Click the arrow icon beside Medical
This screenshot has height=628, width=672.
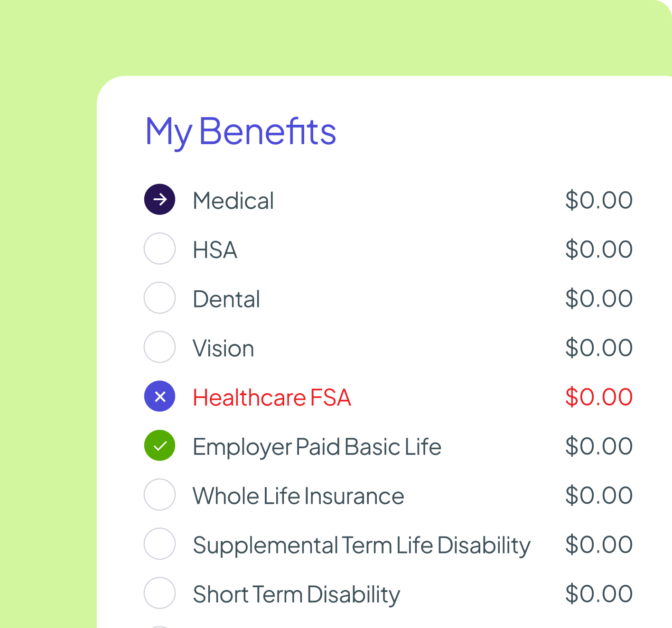click(x=160, y=199)
